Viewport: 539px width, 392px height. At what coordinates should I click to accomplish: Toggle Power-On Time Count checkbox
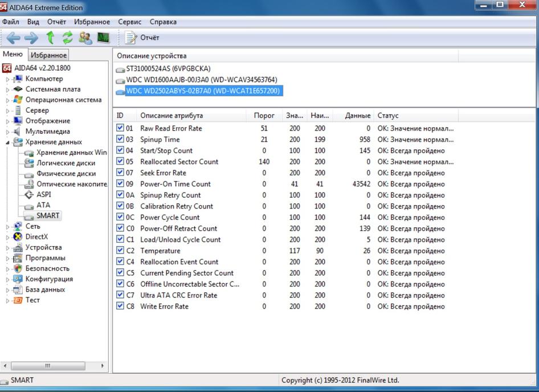tap(120, 183)
